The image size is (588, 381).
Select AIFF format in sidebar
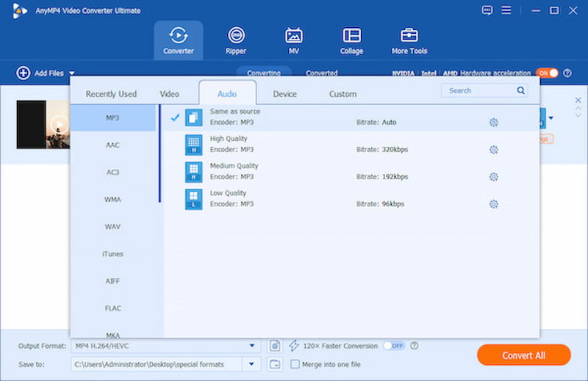[112, 281]
